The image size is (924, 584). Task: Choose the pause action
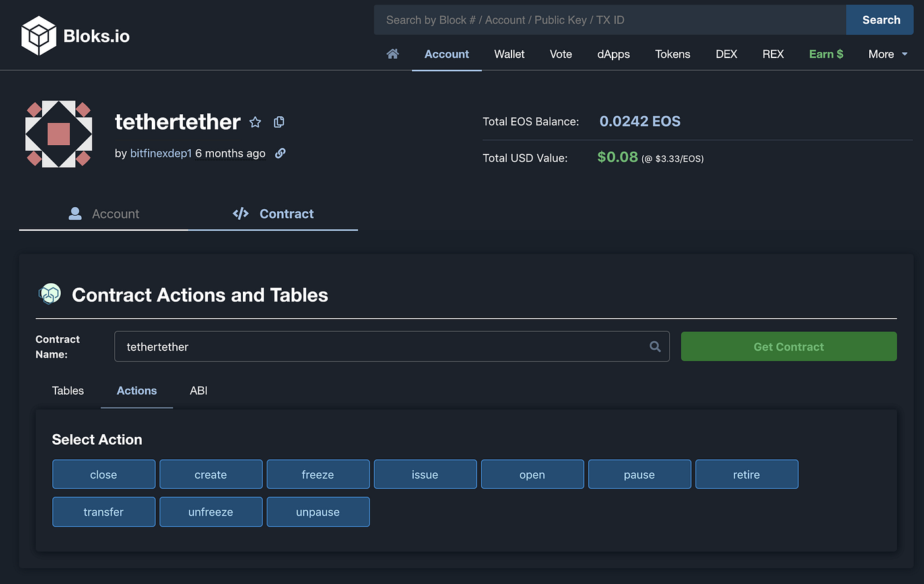tap(640, 474)
